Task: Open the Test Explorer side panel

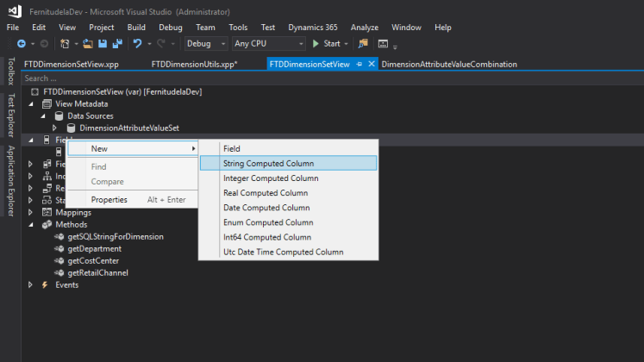Action: [11, 115]
